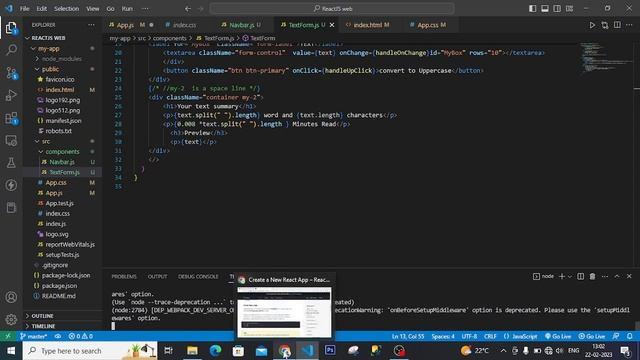Viewport: 640px width, 360px height.
Task: Open Photoshop from the taskbar
Action: tap(330, 351)
